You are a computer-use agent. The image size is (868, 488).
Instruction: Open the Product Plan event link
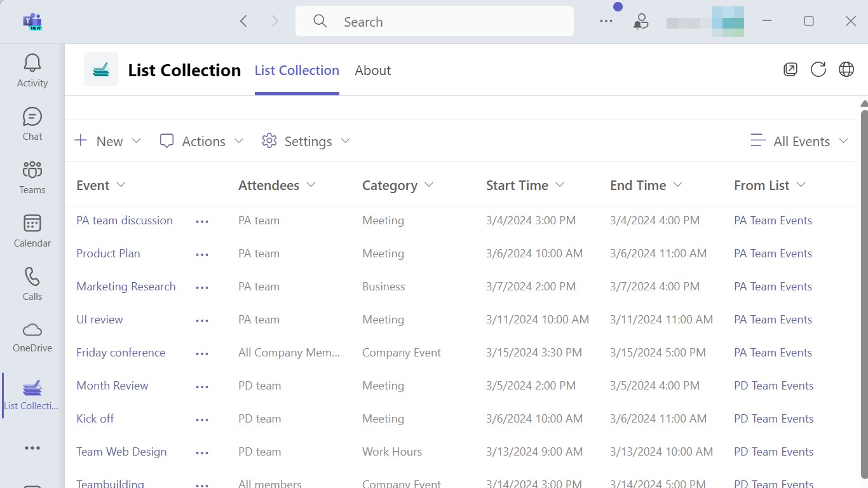pos(108,254)
